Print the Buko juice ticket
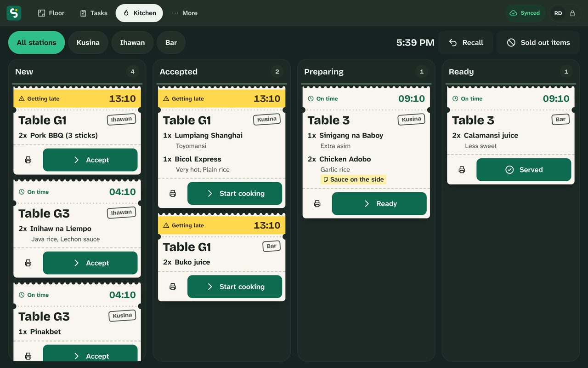The image size is (588, 368). point(173,287)
